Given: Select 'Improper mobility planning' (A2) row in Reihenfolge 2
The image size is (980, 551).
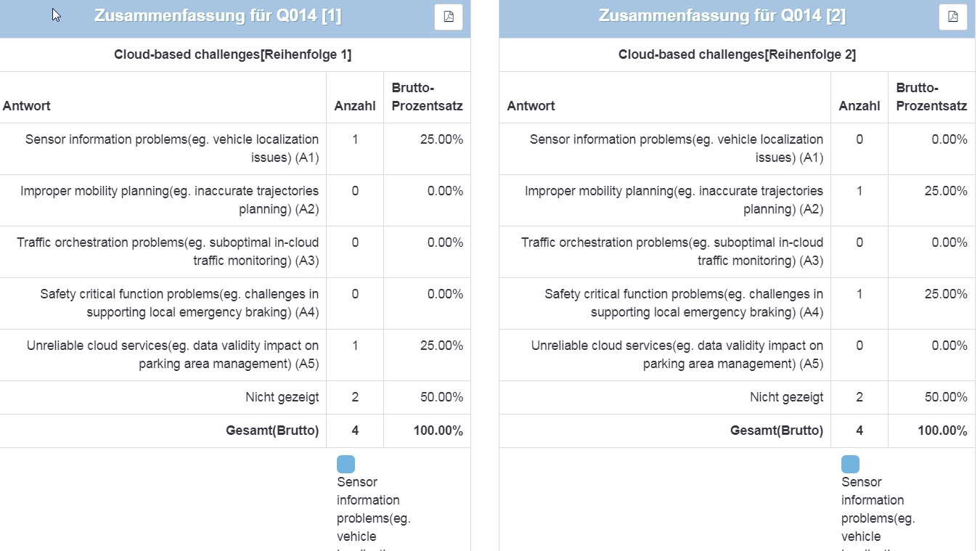Looking at the screenshot, I should pyautogui.click(x=674, y=200).
